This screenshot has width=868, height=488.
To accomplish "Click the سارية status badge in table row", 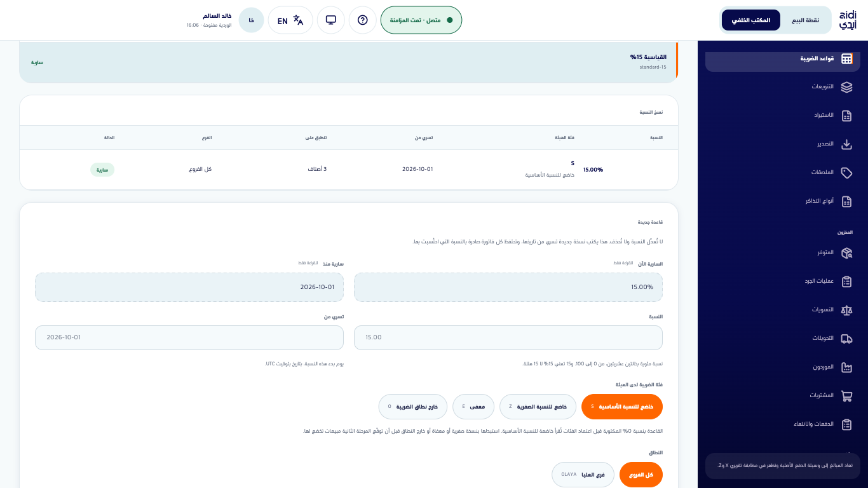I will [x=102, y=170].
